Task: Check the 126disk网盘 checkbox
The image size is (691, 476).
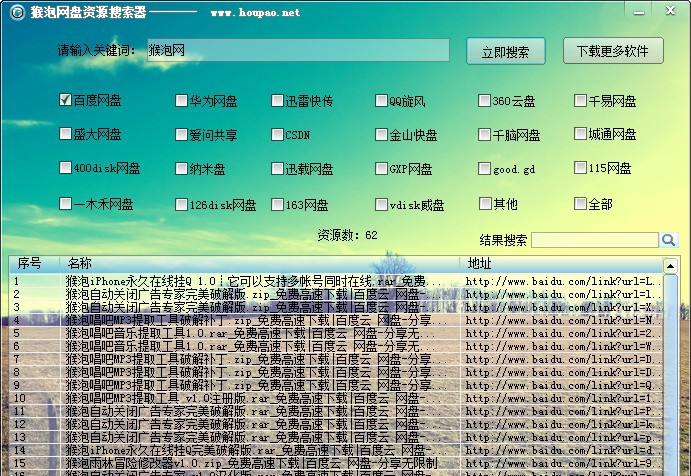Action: pos(181,205)
